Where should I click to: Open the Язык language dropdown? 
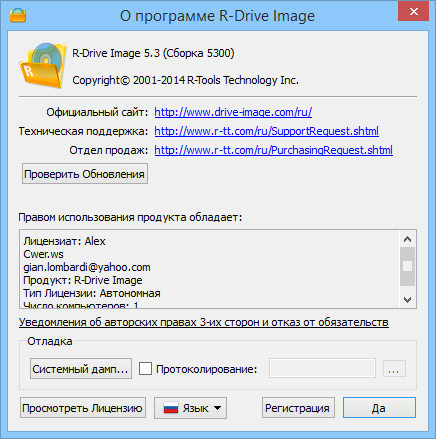pos(190,408)
